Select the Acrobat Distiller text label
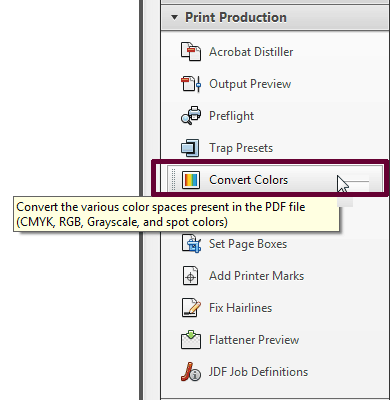Screen dimensions: 390x400 (x=251, y=52)
